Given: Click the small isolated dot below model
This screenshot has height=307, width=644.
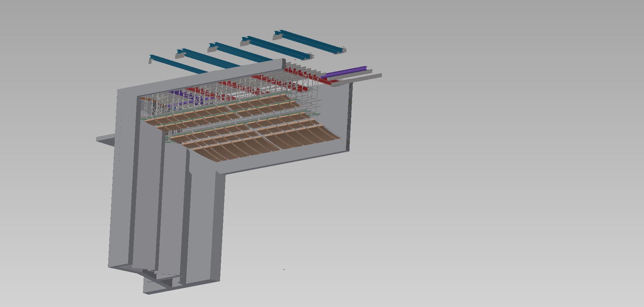Looking at the screenshot, I should point(284,269).
